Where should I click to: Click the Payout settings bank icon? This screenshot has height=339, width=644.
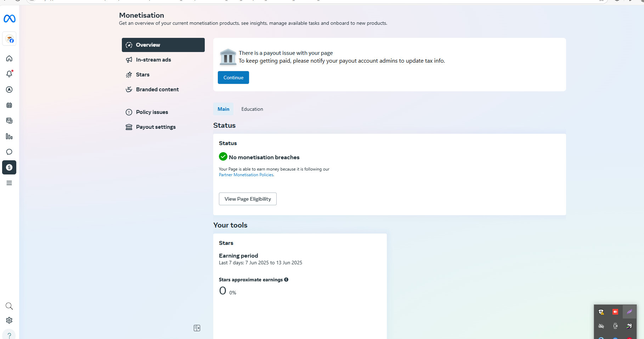click(129, 127)
